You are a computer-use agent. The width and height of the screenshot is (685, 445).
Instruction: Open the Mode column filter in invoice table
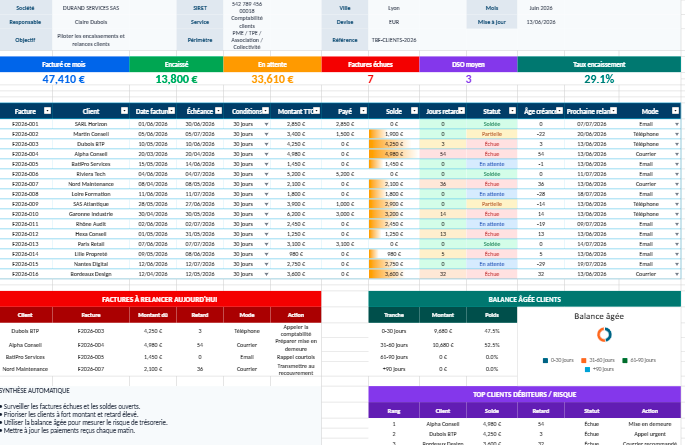coord(675,111)
